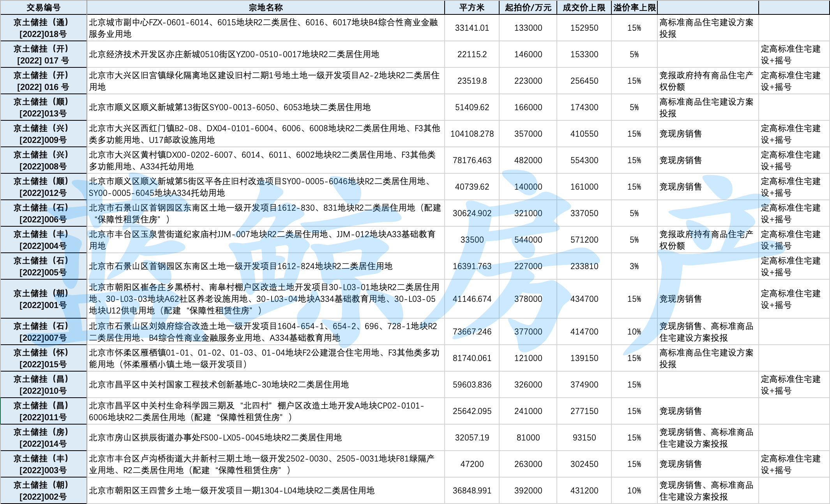Select row header 京土储挂（石）[2022]005号
The height and width of the screenshot is (504, 830).
43,266
